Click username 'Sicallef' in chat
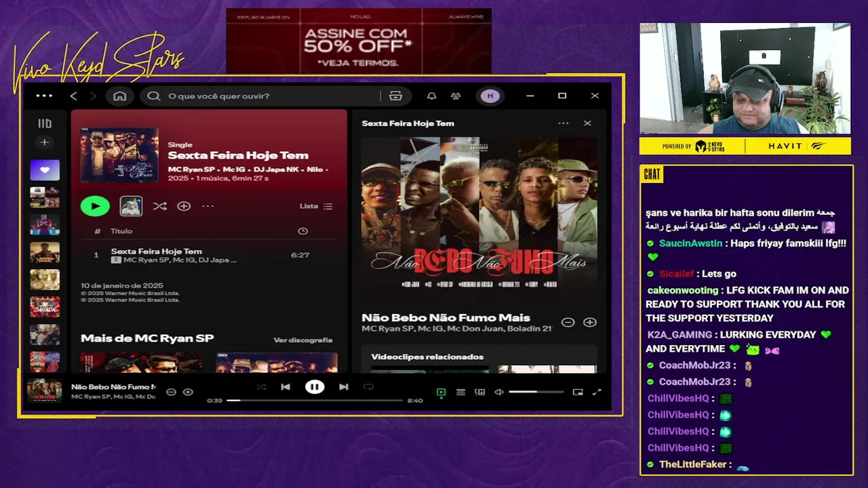Screen dimensions: 868x488 [677, 274]
